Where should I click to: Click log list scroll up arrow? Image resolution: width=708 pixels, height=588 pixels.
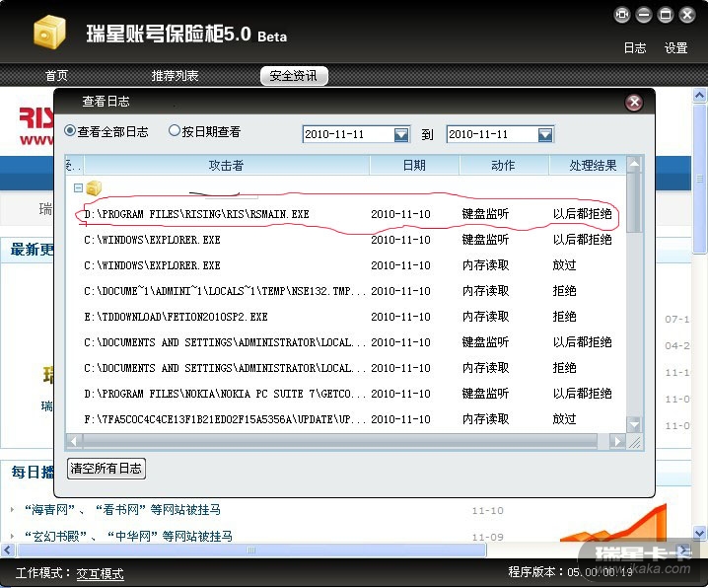pos(634,164)
